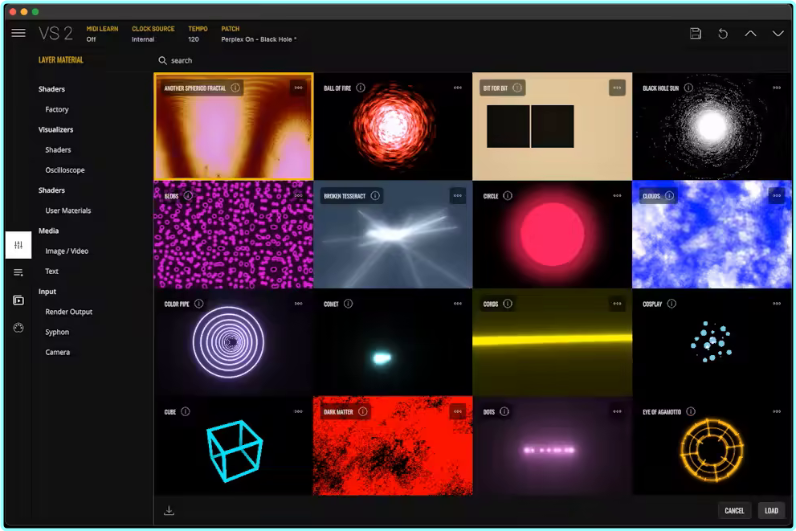This screenshot has height=531, width=796.
Task: Open the palette sidebar icon
Action: (x=18, y=327)
